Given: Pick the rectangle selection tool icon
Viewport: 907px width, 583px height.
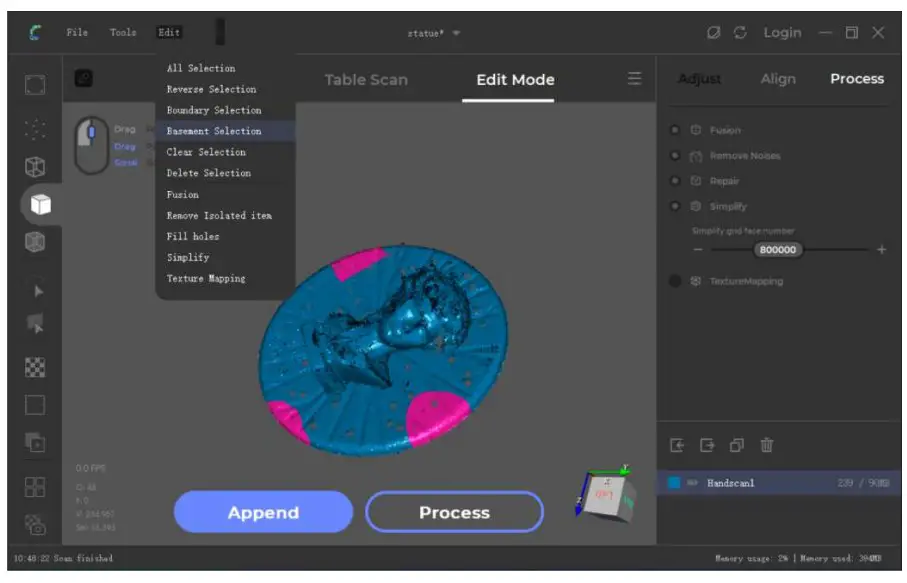Looking at the screenshot, I should tap(35, 405).
